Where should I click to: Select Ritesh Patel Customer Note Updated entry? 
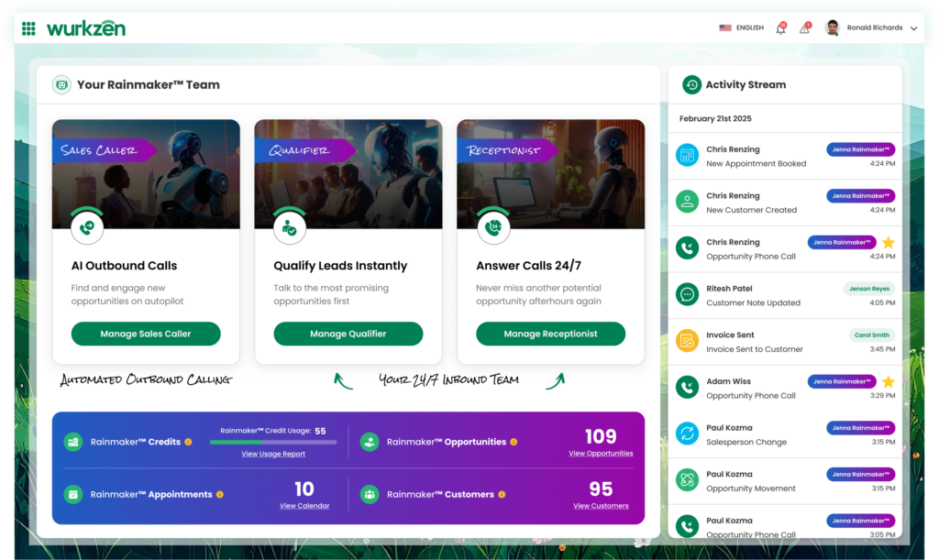coord(785,295)
